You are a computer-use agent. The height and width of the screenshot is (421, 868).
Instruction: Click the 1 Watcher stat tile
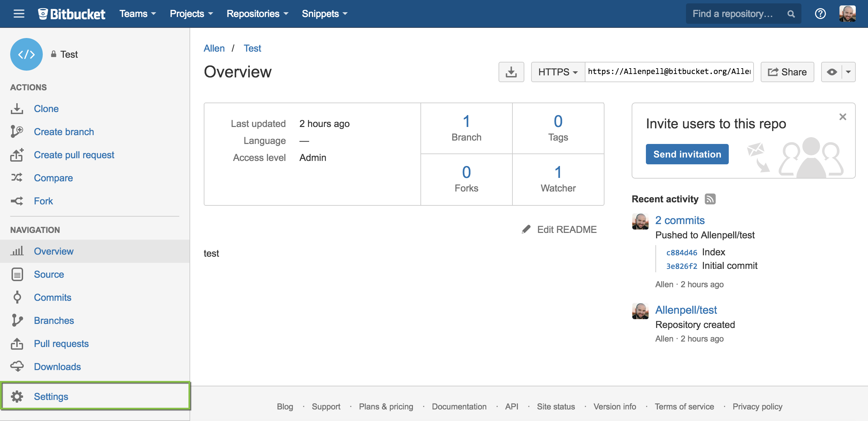558,180
